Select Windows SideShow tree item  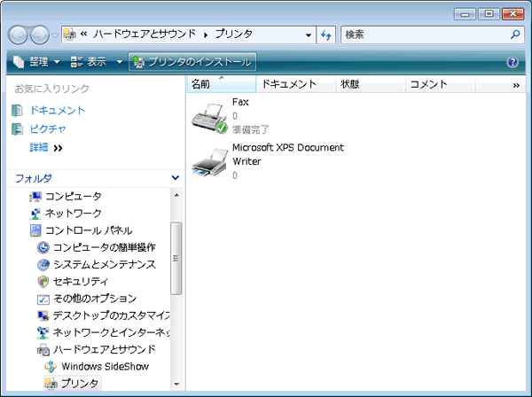106,367
